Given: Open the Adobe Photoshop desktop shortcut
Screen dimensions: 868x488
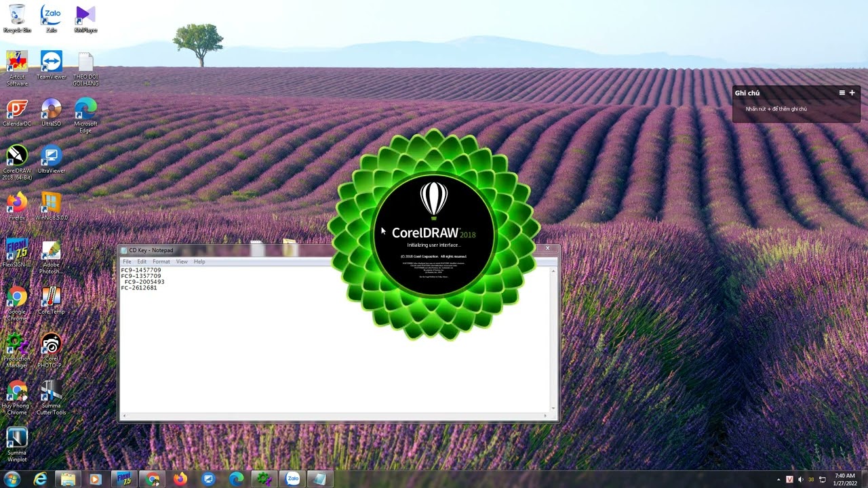Looking at the screenshot, I should (51, 257).
